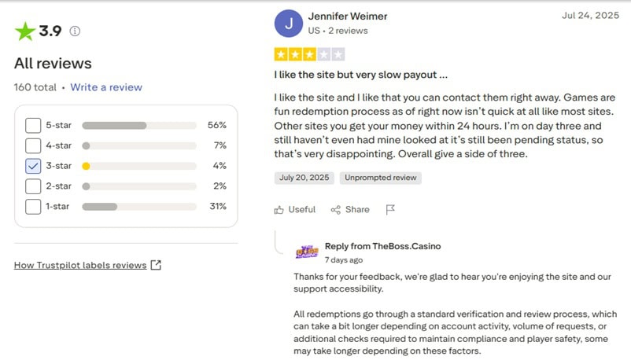This screenshot has width=631, height=364.
Task: Click the external link icon beside Trustpilot labels
Action: pos(156,265)
